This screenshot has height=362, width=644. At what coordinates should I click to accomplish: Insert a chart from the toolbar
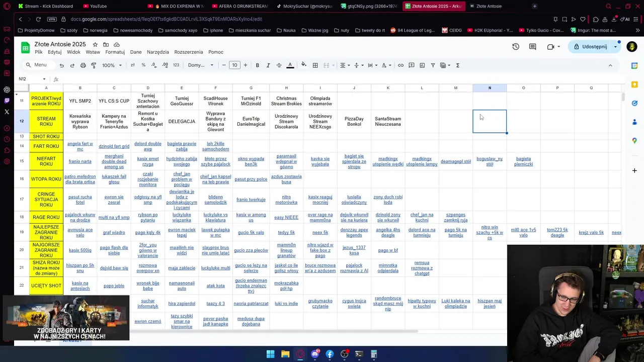pyautogui.click(x=422, y=65)
